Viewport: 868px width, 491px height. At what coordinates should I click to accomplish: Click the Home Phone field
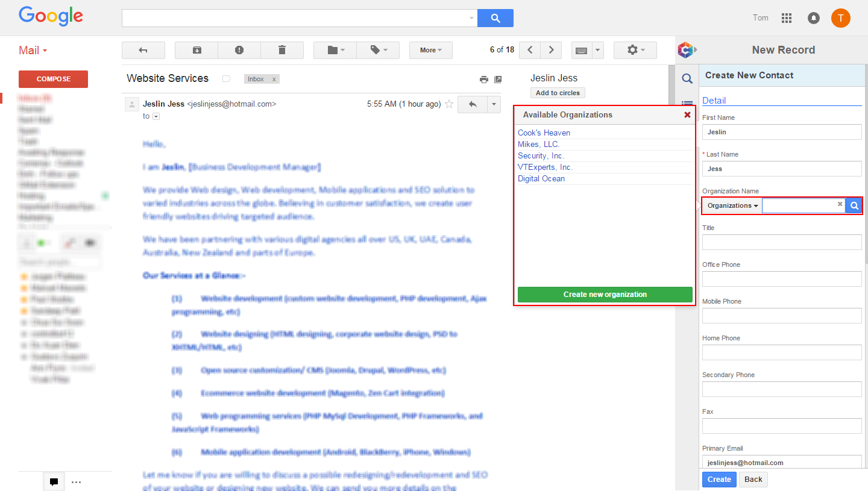[782, 352]
